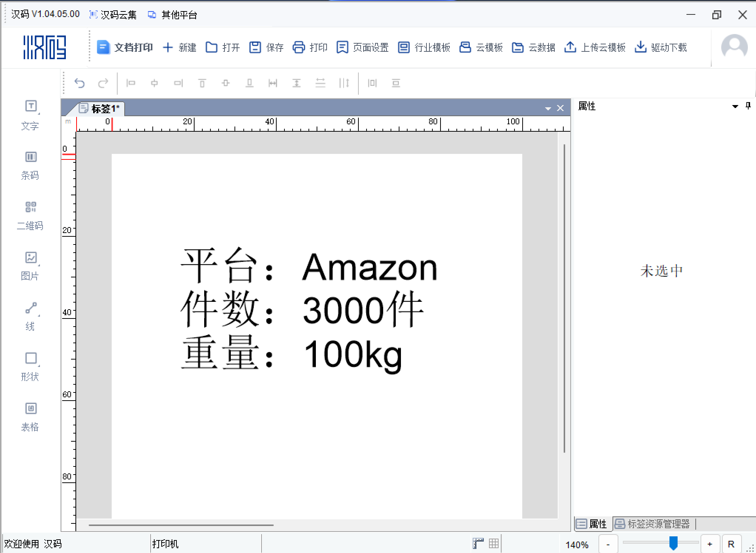Screen dimensions: 756x553
Task: Pin the 属性 properties panel
Action: (748, 106)
